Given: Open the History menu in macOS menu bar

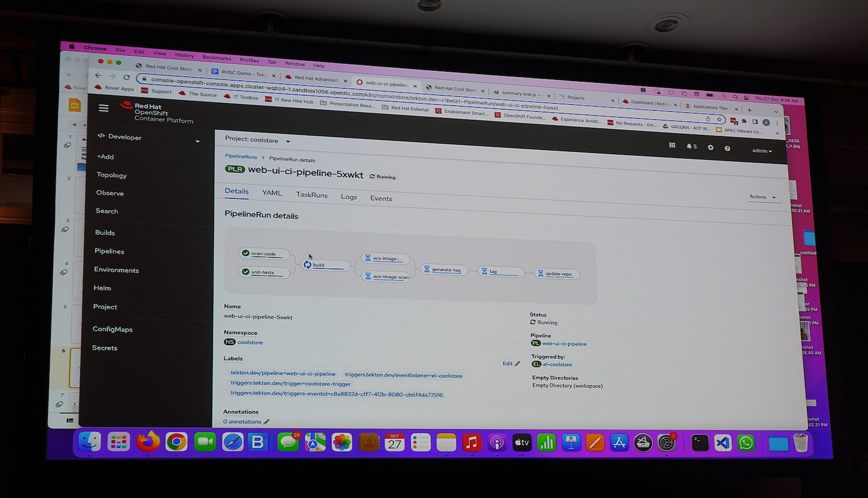Looking at the screenshot, I should click(x=184, y=55).
